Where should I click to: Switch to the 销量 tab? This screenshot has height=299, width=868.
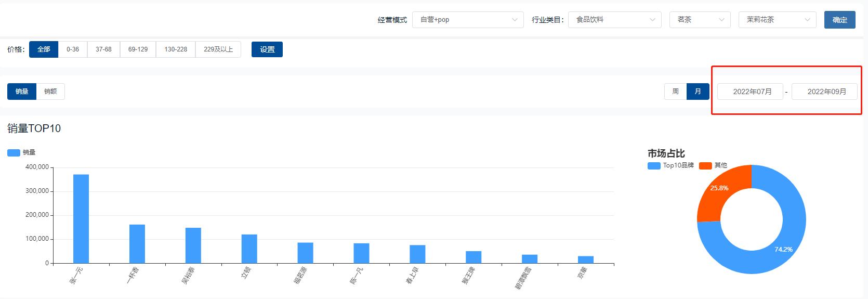point(22,92)
